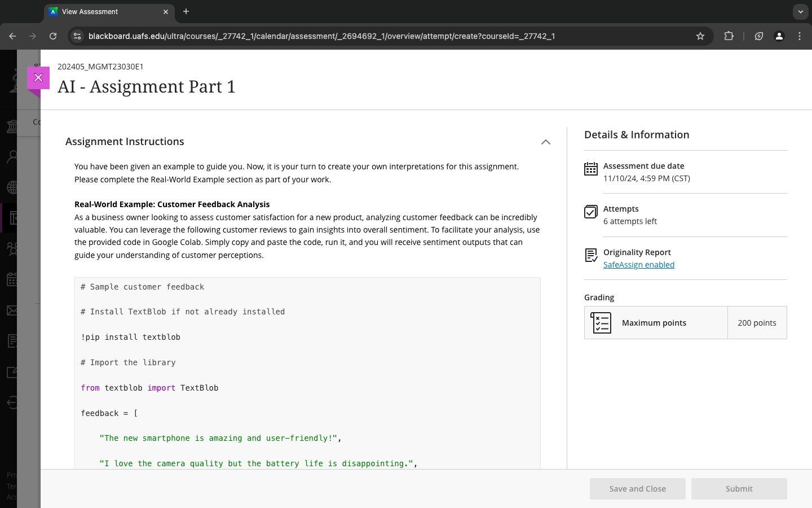Close the View Assessment tab
The height and width of the screenshot is (508, 812).
[x=166, y=12]
